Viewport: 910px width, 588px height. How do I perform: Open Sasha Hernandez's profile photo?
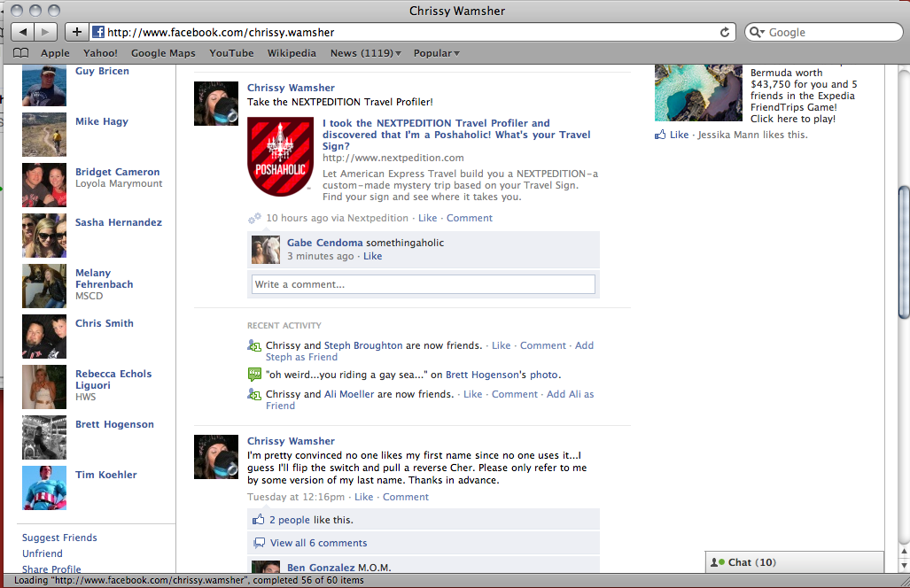coord(44,236)
